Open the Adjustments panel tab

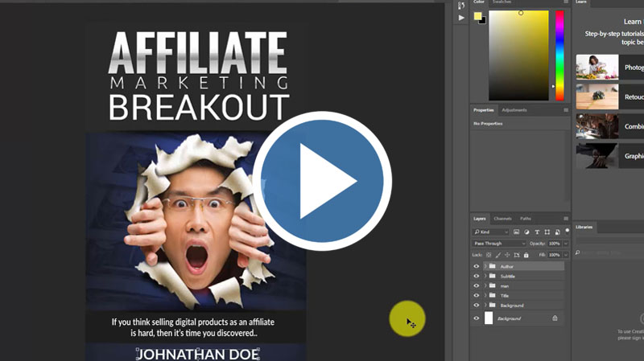pos(514,109)
